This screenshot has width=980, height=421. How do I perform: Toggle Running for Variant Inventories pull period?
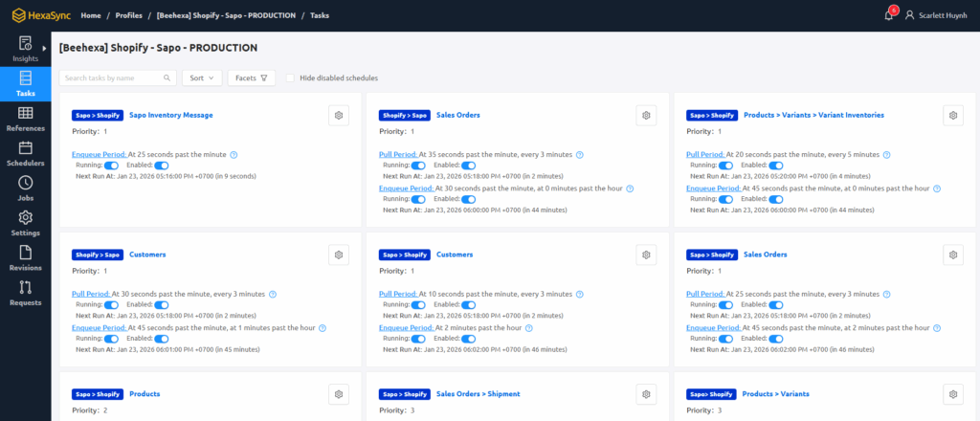coord(725,166)
